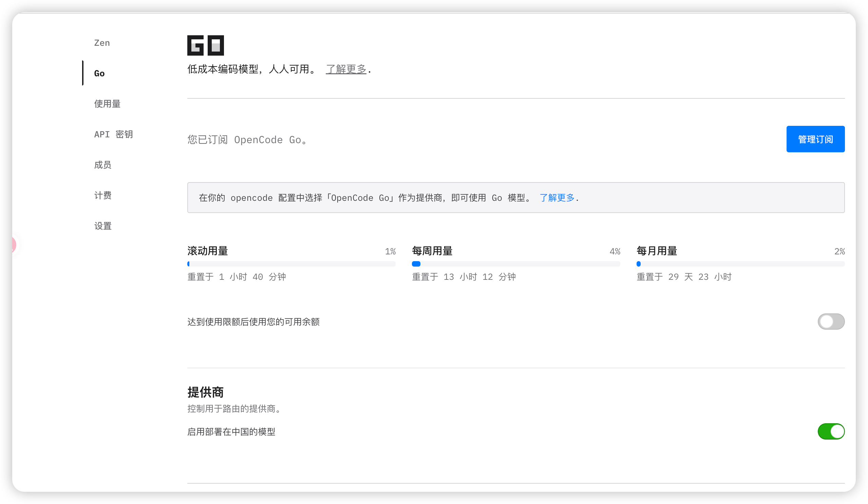This screenshot has width=868, height=504.
Task: Open the API 密钥 page
Action: tap(113, 134)
